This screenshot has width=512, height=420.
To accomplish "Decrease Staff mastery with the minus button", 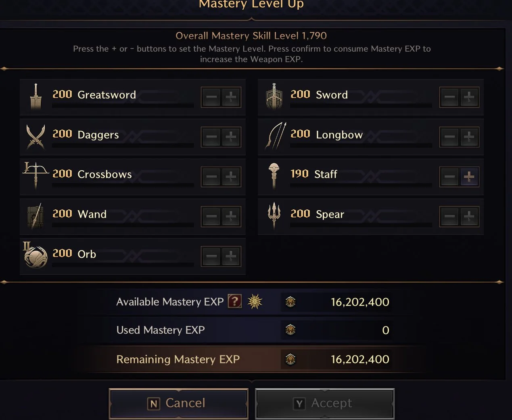I will (450, 177).
